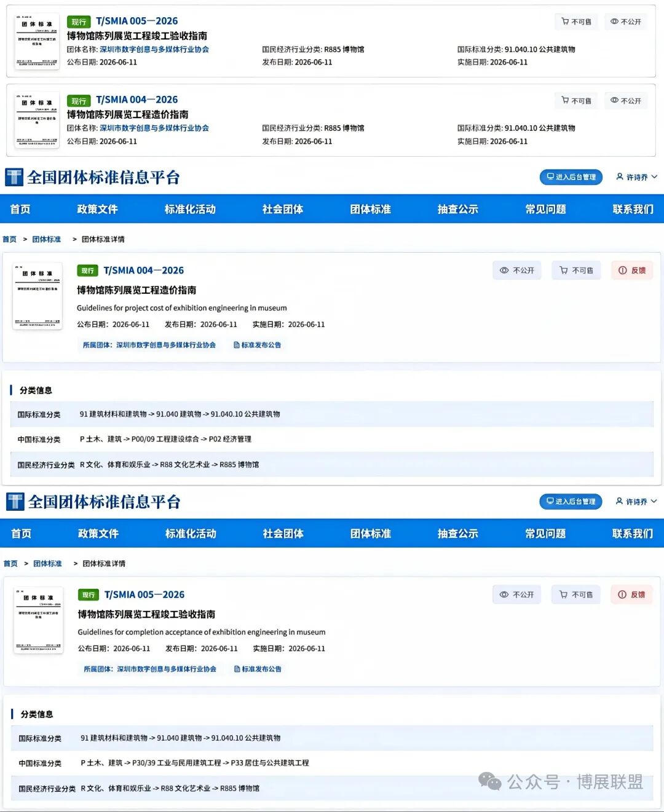
Task: Open 标准发布公告 document link in T/SMIA 004 detail
Action: [257, 345]
